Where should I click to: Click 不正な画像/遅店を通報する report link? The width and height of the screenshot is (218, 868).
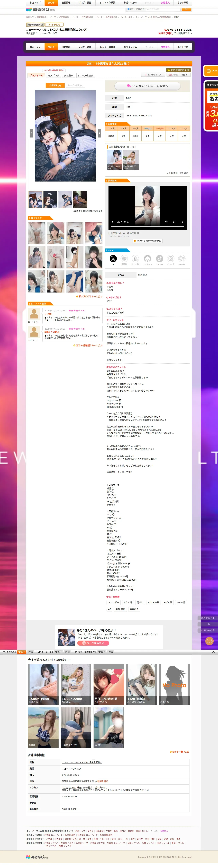tap(88, 211)
